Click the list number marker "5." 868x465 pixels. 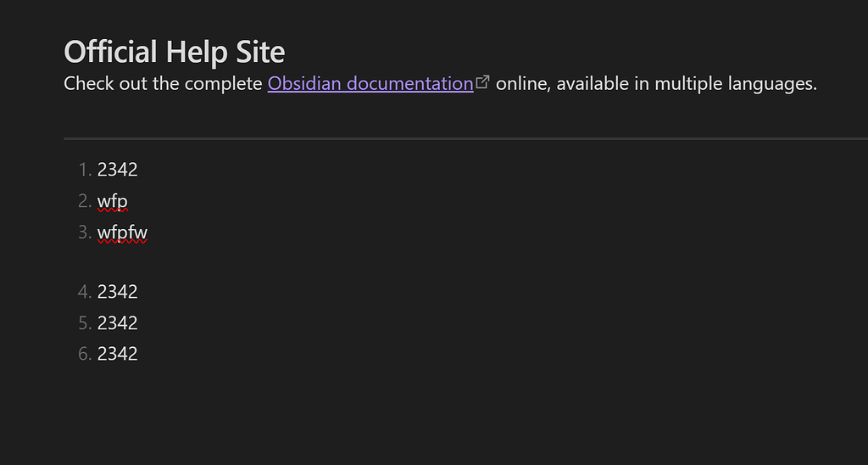(x=84, y=323)
